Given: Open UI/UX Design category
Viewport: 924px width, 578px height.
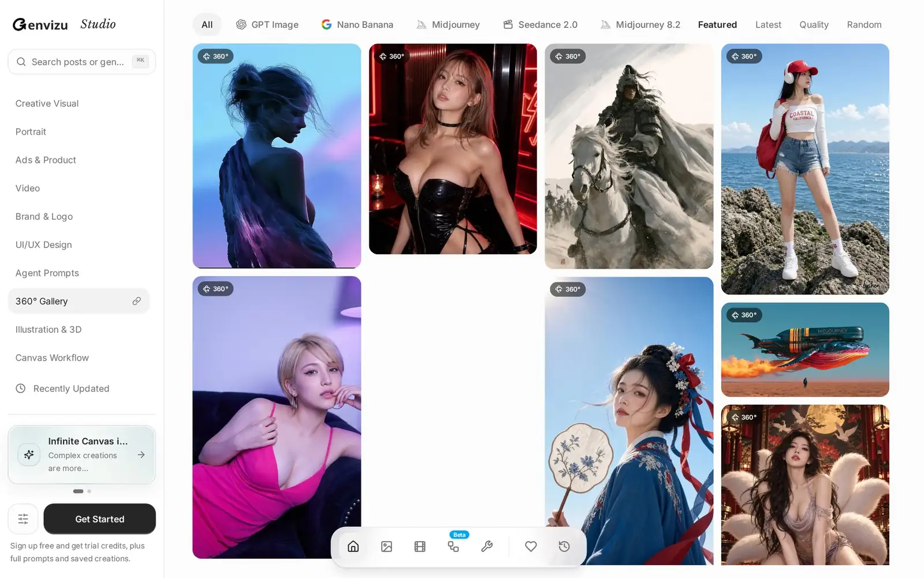Looking at the screenshot, I should (x=79, y=245).
